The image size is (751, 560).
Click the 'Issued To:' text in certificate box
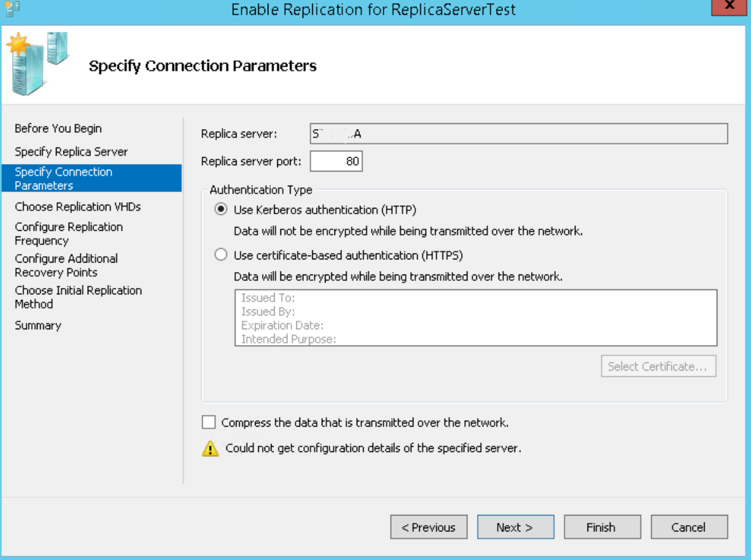268,297
